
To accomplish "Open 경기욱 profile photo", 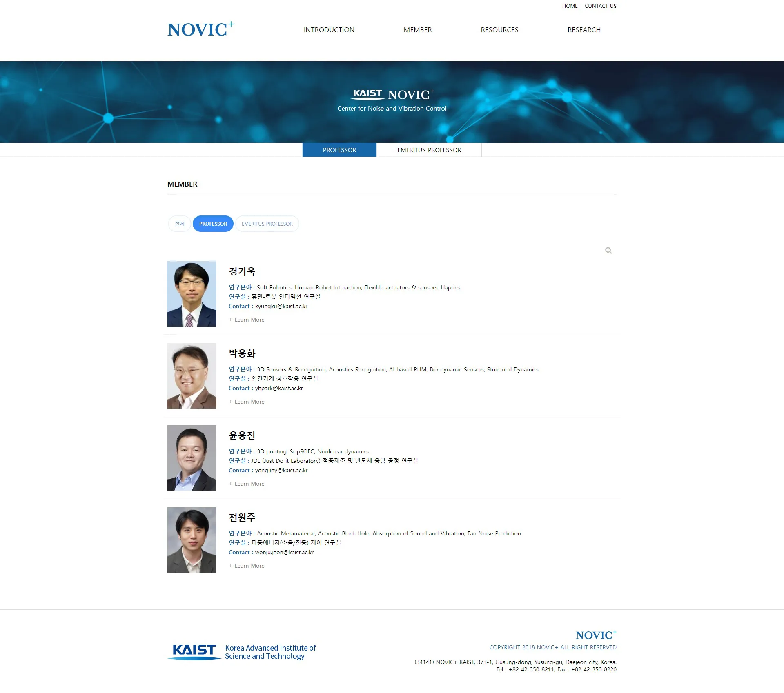I will (192, 294).
